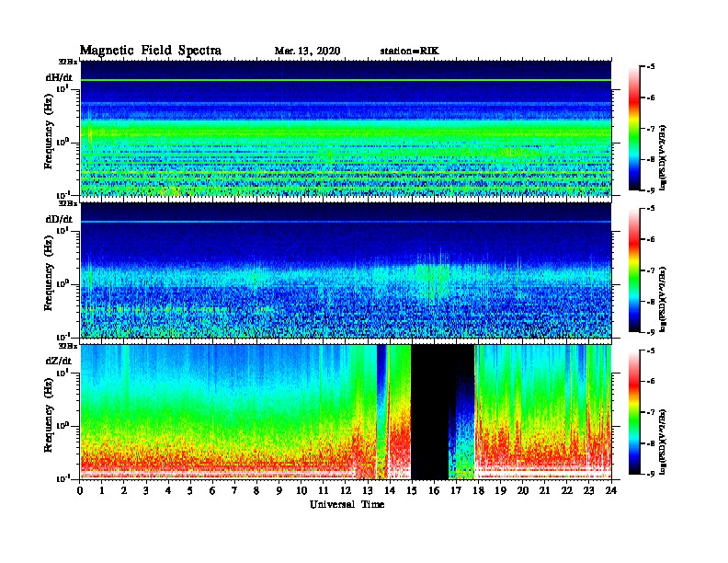Click hour tick label 0 on time axis

point(80,491)
